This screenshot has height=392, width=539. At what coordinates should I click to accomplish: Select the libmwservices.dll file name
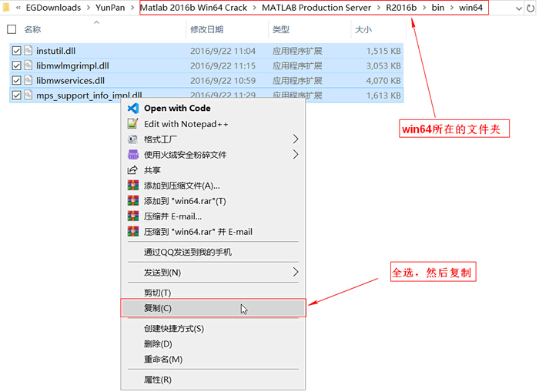click(x=71, y=80)
